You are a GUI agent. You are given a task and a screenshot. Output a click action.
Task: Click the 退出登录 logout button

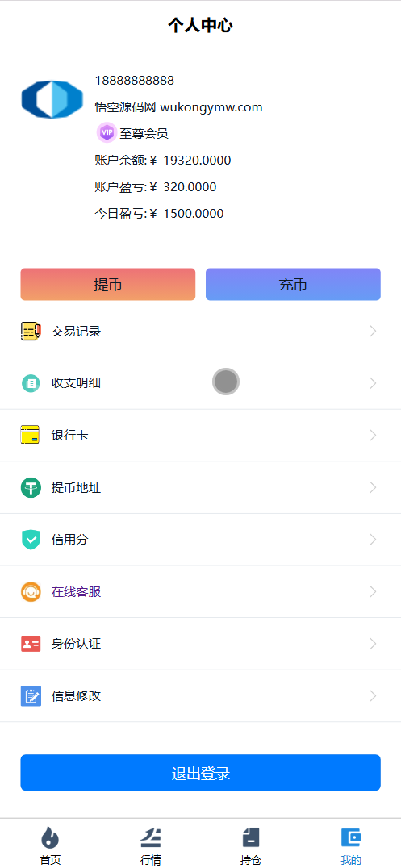pyautogui.click(x=200, y=773)
